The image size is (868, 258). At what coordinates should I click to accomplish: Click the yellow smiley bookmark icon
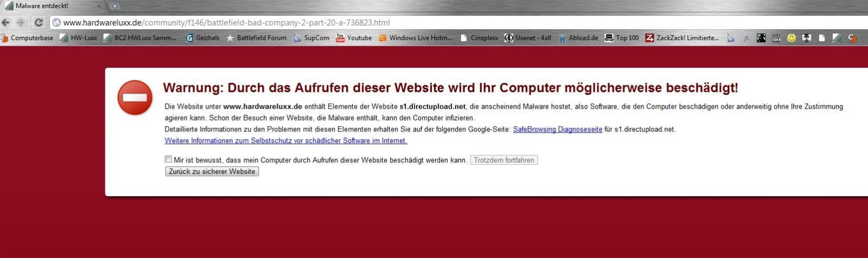coord(792,38)
